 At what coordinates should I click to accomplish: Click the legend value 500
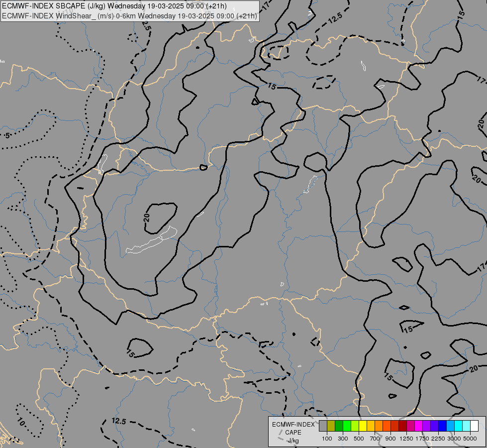click(x=359, y=439)
